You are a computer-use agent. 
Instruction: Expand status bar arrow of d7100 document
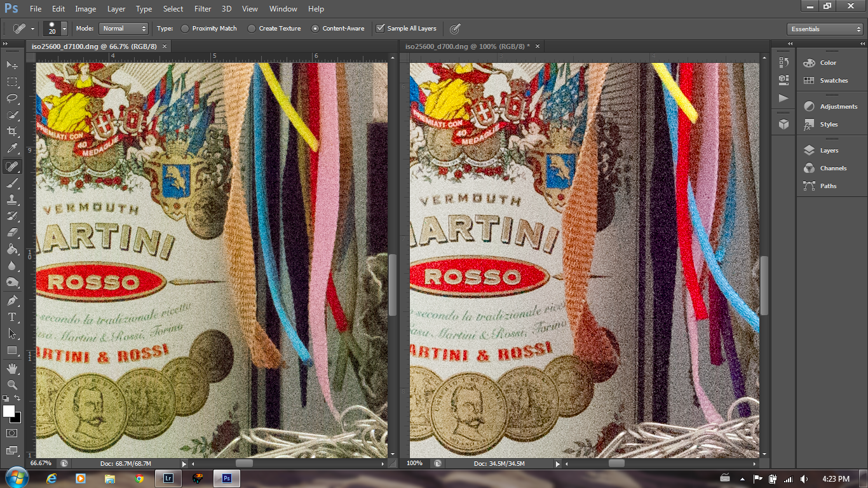pos(184,464)
